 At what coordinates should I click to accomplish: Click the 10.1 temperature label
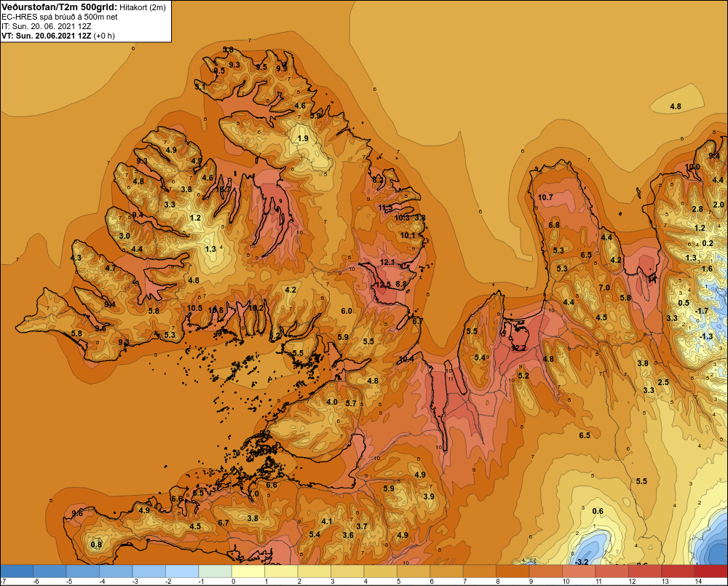[408, 235]
